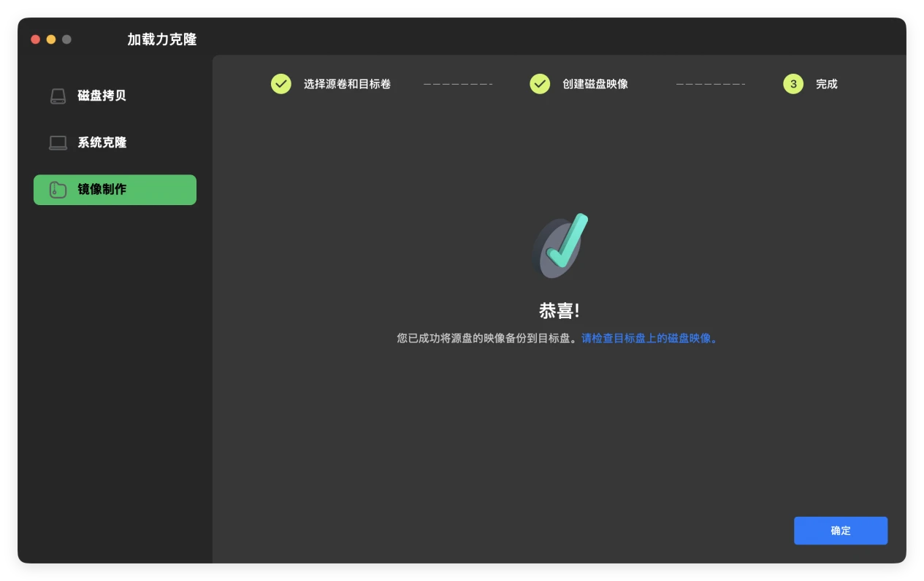Click the 确定 confirmation button
Image resolution: width=924 pixels, height=581 pixels.
tap(840, 531)
